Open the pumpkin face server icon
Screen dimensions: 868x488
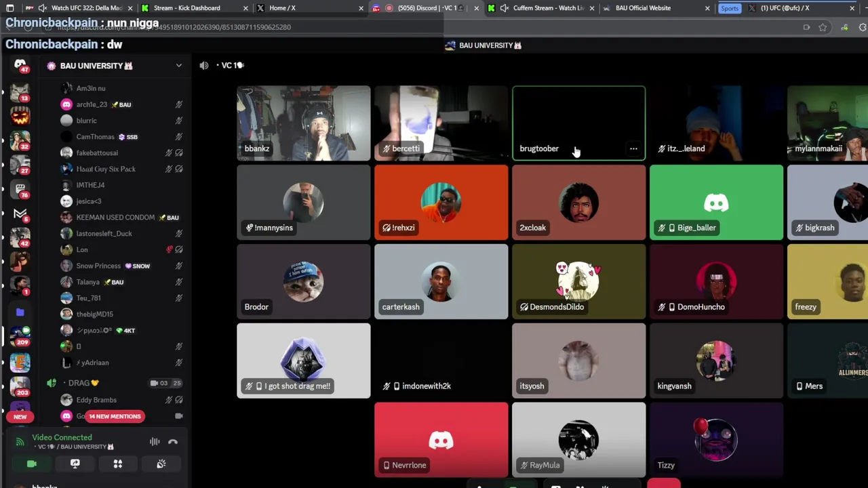click(20, 115)
